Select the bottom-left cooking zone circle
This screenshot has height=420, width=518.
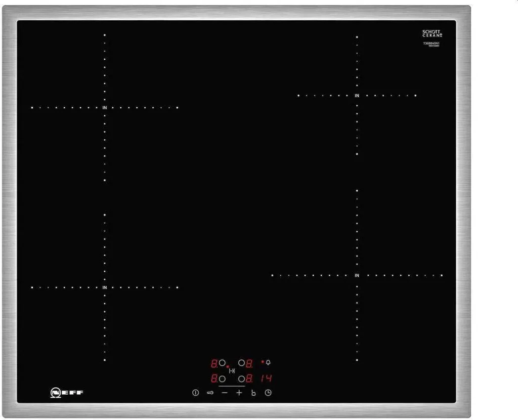pyautogui.click(x=222, y=379)
